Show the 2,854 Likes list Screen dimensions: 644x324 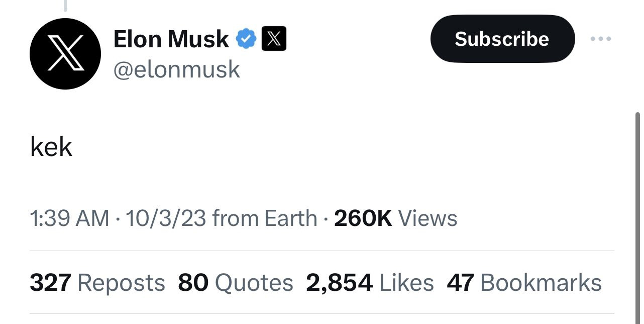pyautogui.click(x=370, y=283)
